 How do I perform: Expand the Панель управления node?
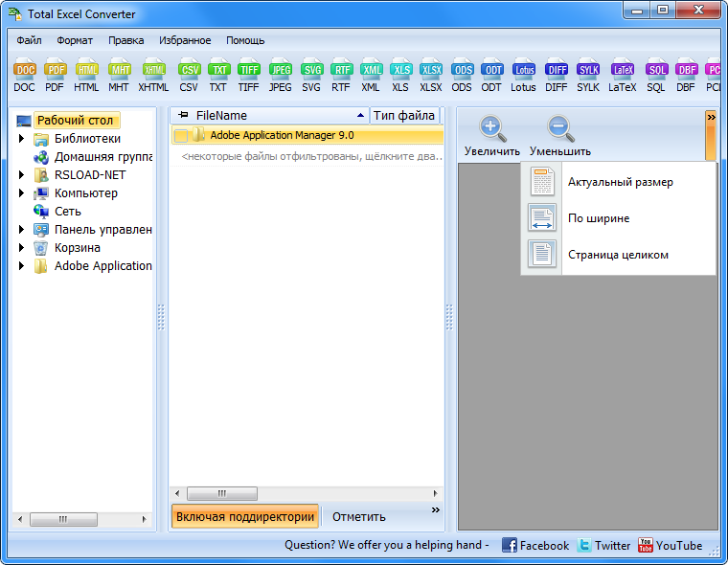[21, 229]
